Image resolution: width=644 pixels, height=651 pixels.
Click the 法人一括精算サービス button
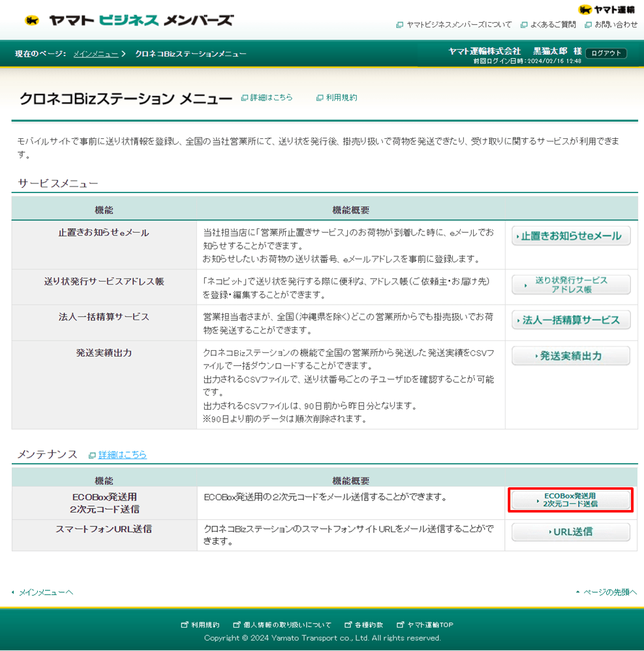tap(571, 320)
